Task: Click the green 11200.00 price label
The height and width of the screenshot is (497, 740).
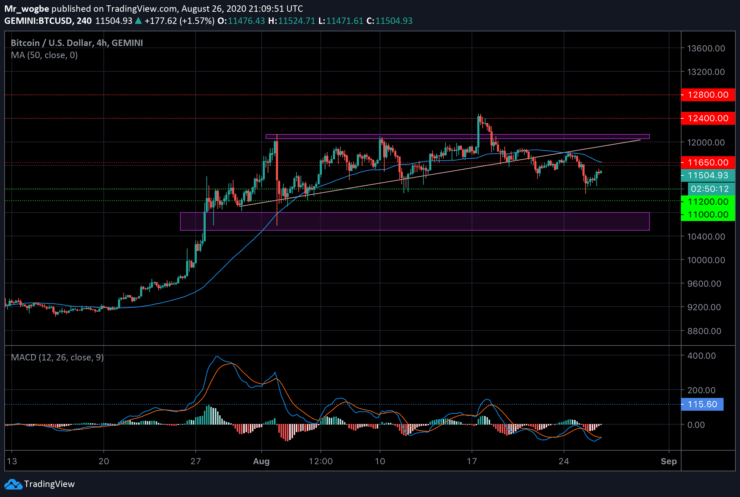Action: pos(708,202)
